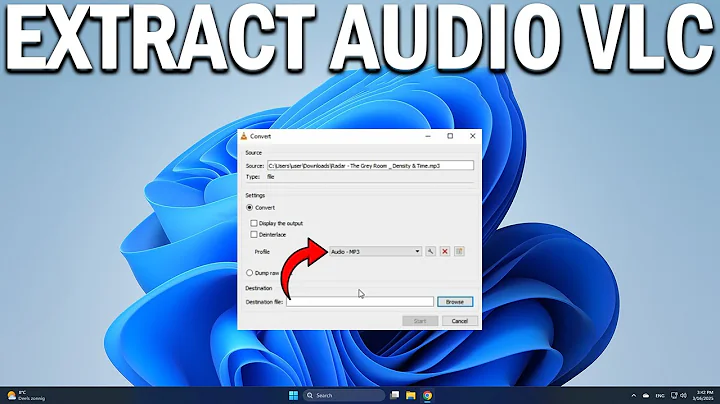Image resolution: width=720 pixels, height=404 pixels.
Task: Minimize the Convert dialog
Action: (428, 136)
